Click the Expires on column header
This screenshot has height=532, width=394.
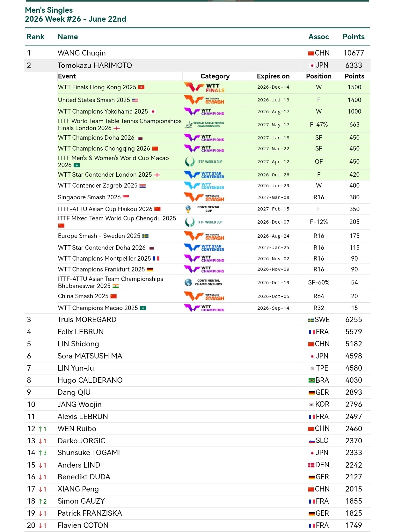(273, 76)
